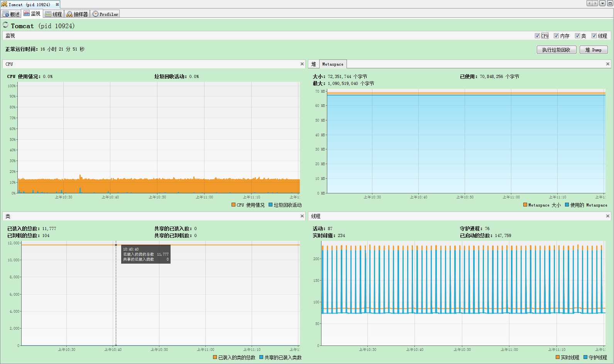
Task: Click the 执行垃圾回收 button
Action: click(556, 50)
